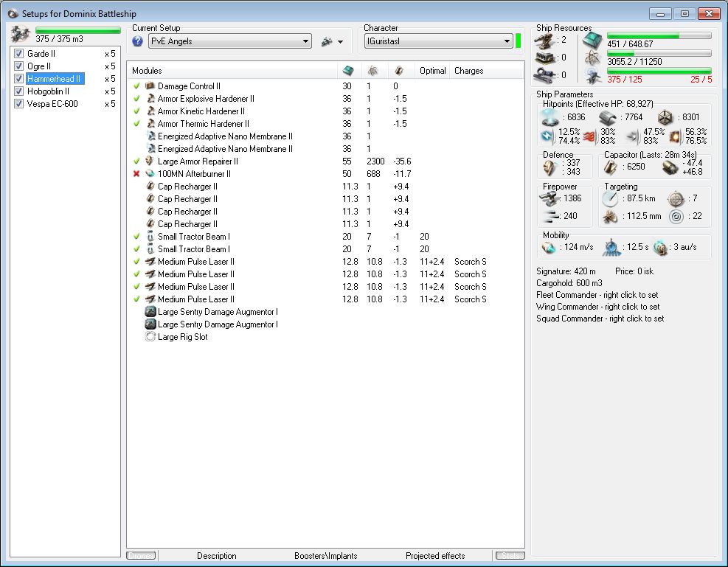728x567 pixels.
Task: Open dropdown arrow next to ship setup icon
Action: coord(340,42)
